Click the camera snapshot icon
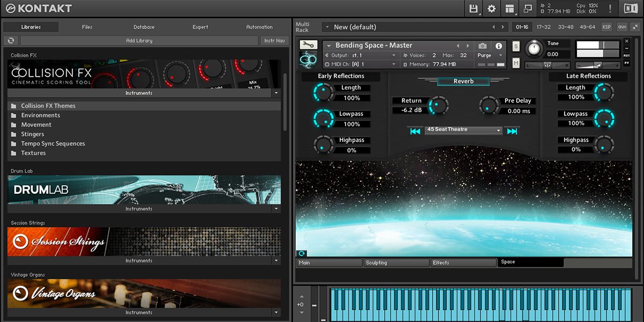Screen dimensions: 644x322 point(482,46)
